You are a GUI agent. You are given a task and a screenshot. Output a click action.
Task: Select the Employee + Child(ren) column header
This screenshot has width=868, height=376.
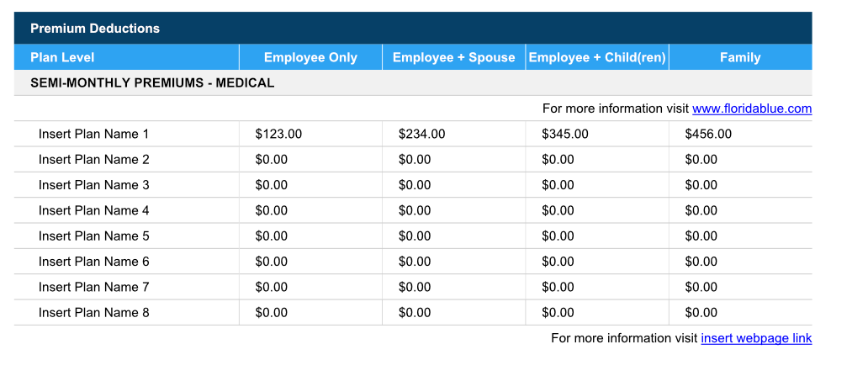597,57
